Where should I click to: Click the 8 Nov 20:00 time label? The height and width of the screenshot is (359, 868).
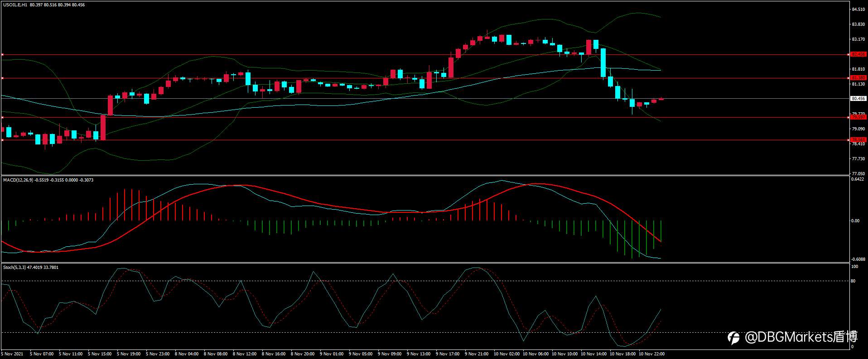pos(303,354)
